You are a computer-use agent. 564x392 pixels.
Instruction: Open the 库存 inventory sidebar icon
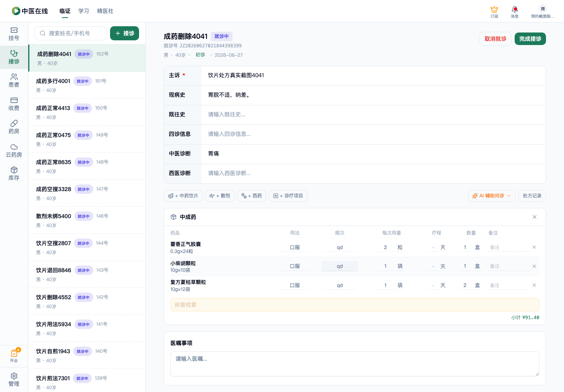pyautogui.click(x=14, y=174)
